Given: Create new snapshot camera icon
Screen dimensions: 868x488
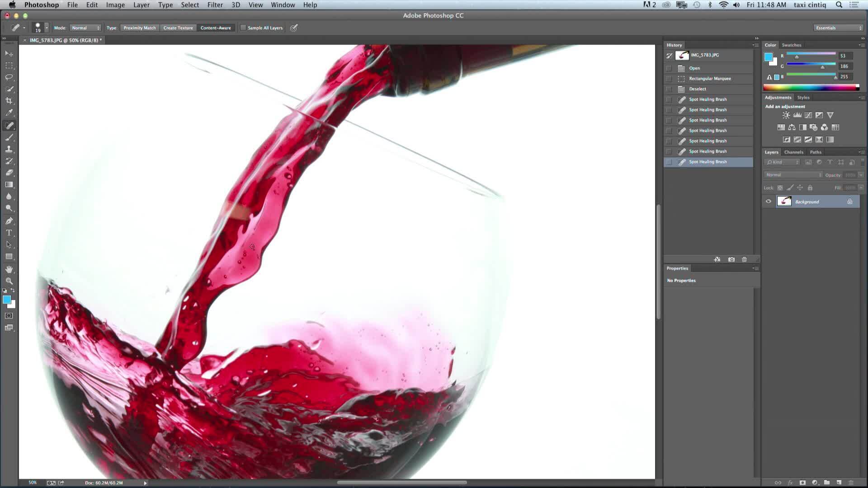Looking at the screenshot, I should point(731,259).
